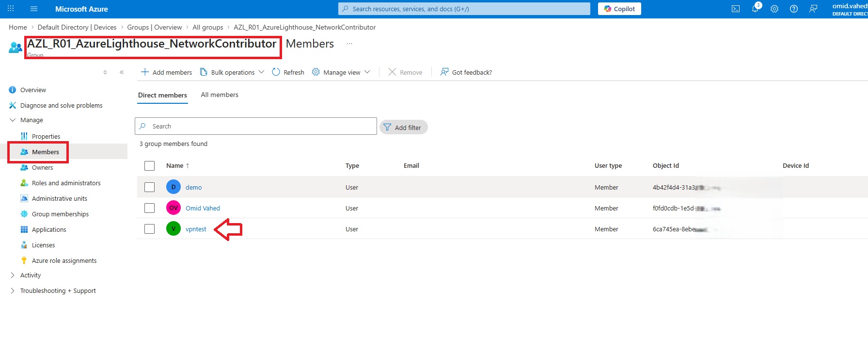The height and width of the screenshot is (354, 868).
Task: Open portal settings gear icon
Action: click(774, 9)
